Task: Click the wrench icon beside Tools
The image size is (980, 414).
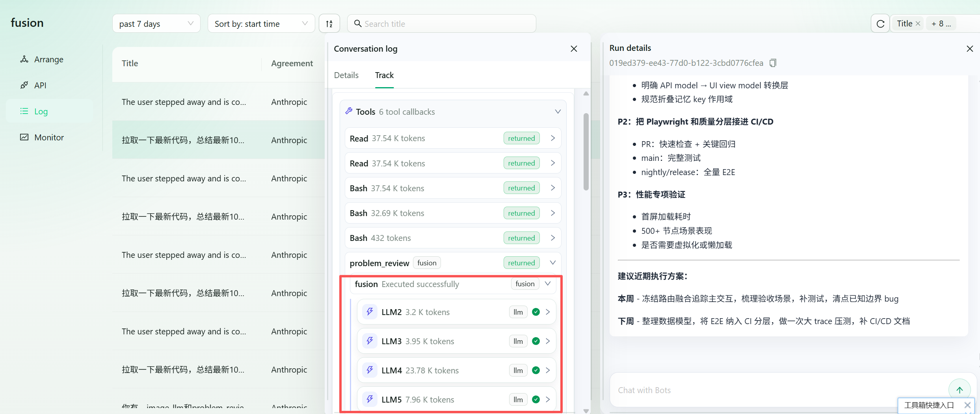Action: coord(349,111)
